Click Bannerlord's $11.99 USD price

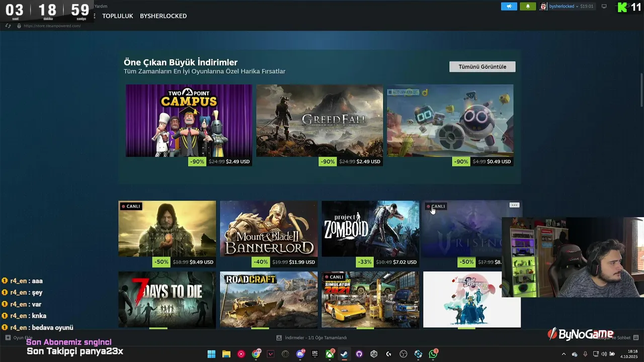point(302,262)
